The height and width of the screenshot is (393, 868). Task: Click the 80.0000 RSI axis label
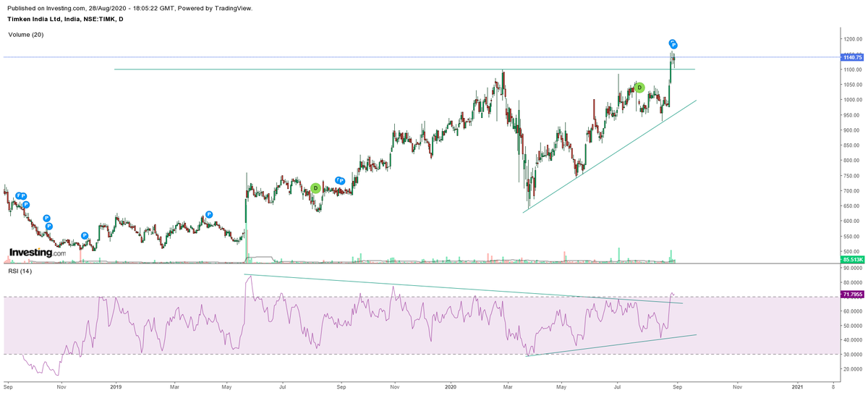point(853,283)
